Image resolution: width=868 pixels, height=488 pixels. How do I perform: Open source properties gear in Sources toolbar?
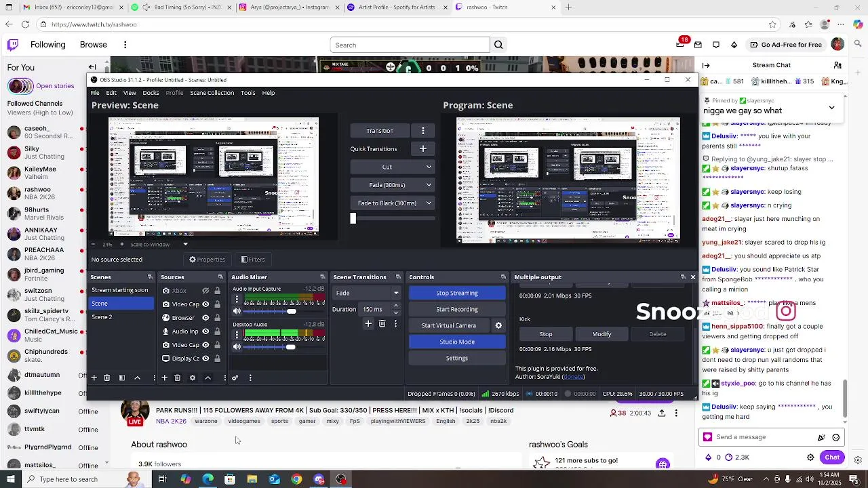click(193, 378)
